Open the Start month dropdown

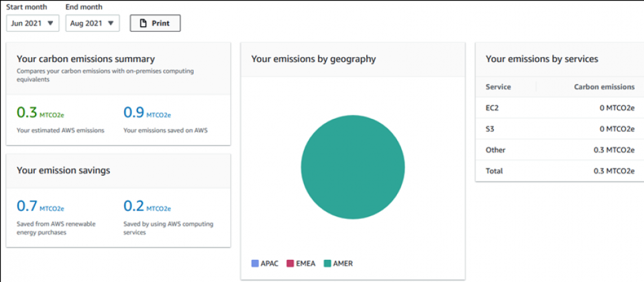[x=33, y=23]
